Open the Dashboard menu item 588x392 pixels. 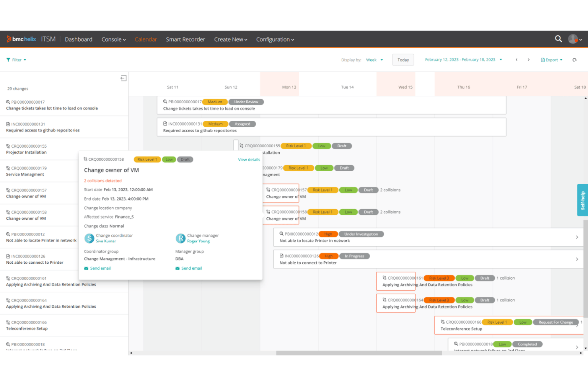79,39
